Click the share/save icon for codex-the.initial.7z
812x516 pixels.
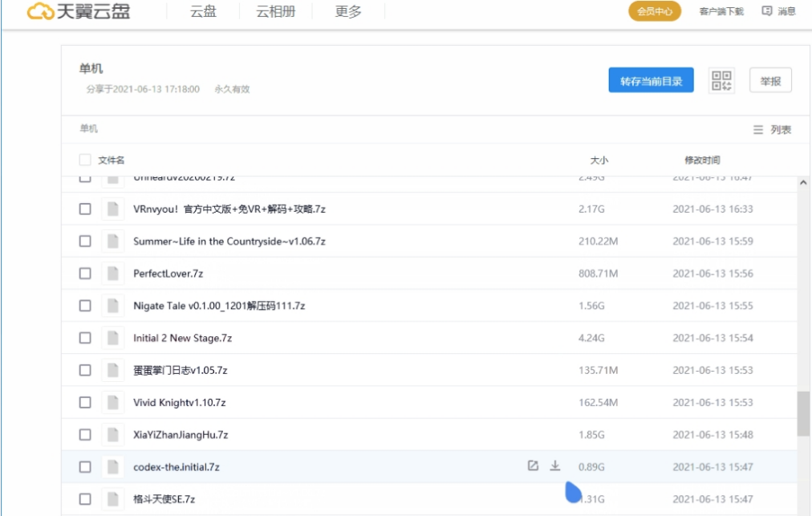pos(532,466)
